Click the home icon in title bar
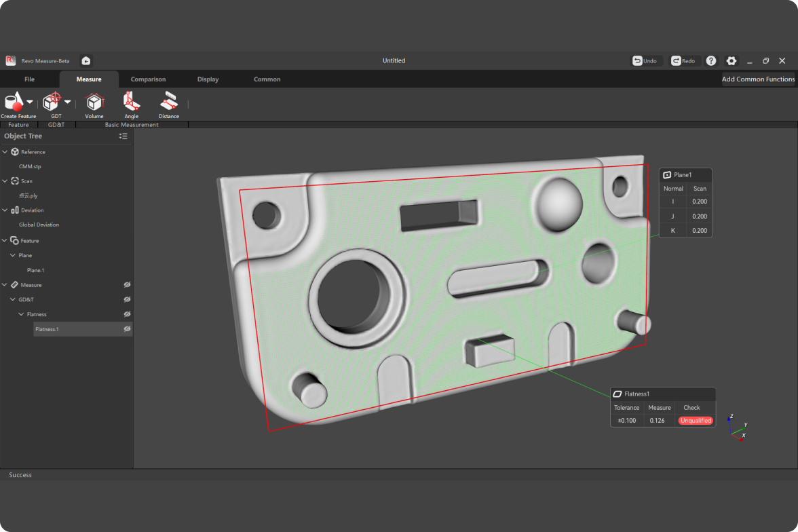 pyautogui.click(x=86, y=61)
